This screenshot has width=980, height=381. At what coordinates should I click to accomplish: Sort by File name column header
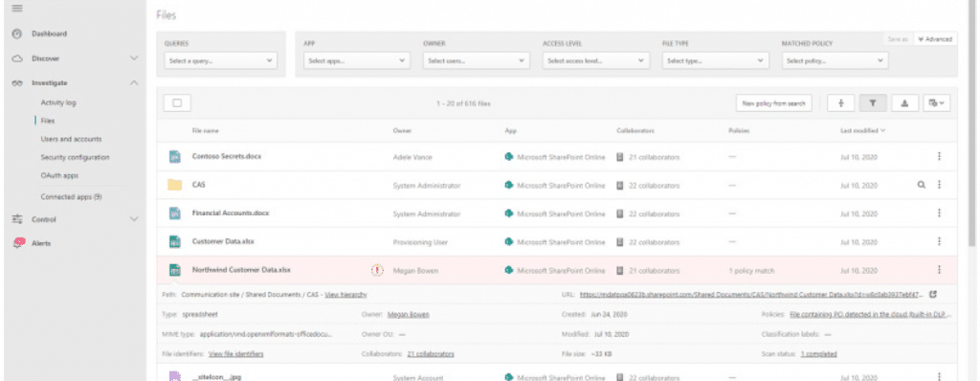click(205, 131)
